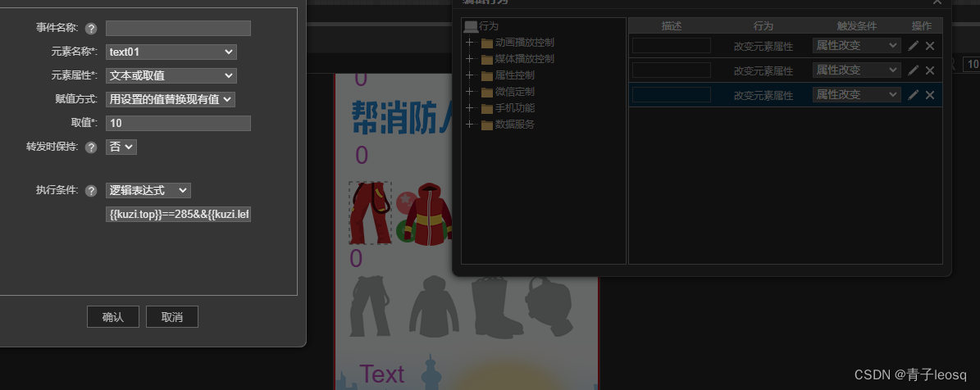Open help icon next to 事件名称

click(91, 29)
